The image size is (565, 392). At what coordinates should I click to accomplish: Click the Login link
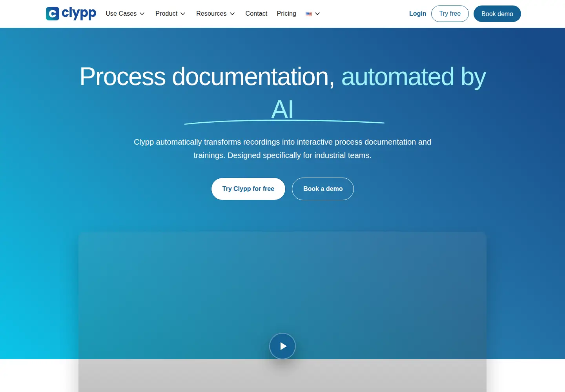point(417,14)
